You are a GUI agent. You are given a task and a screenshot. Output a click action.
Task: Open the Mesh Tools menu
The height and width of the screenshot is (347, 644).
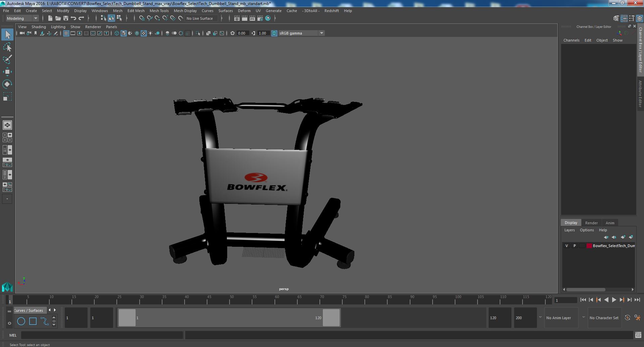[159, 11]
